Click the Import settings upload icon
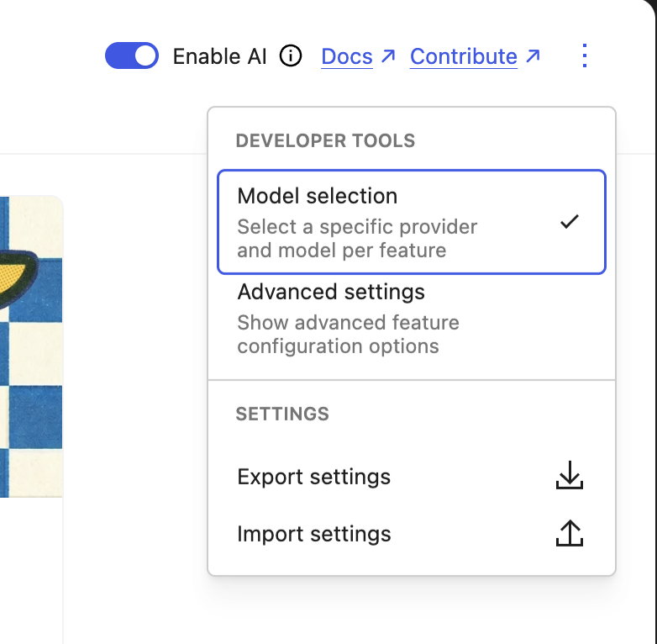Image resolution: width=657 pixels, height=644 pixels. pos(570,533)
